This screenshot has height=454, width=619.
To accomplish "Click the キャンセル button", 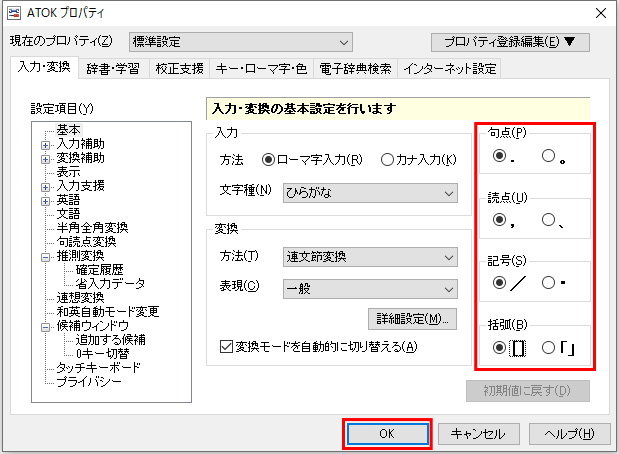I will [479, 434].
